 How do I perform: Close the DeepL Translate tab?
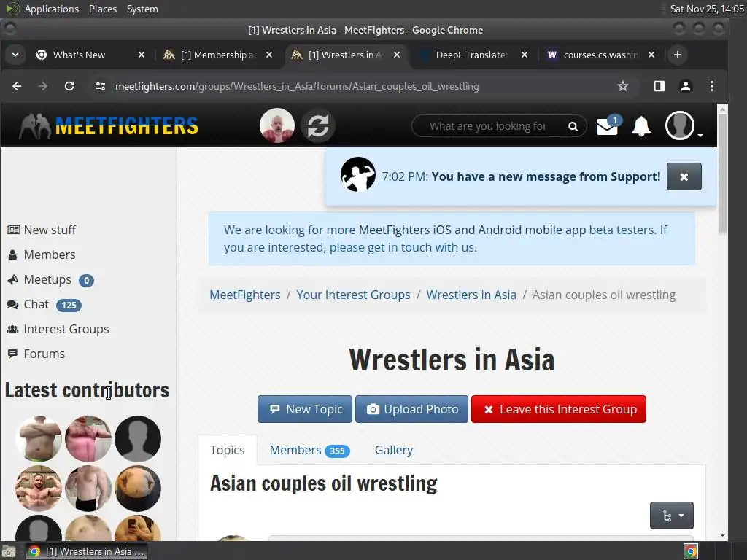point(524,55)
